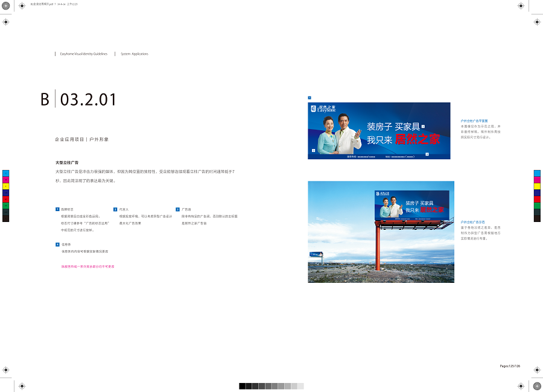The width and height of the screenshot is (543, 392).
Task: Click the headline "装房子 买家具" on flat ad
Action: 393,127
